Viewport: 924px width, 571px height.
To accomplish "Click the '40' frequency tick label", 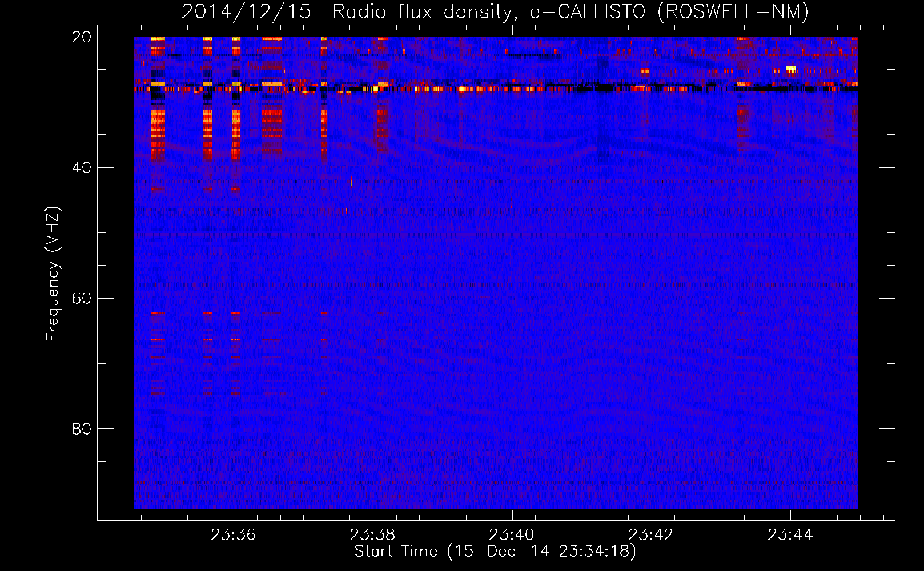I will (x=82, y=168).
